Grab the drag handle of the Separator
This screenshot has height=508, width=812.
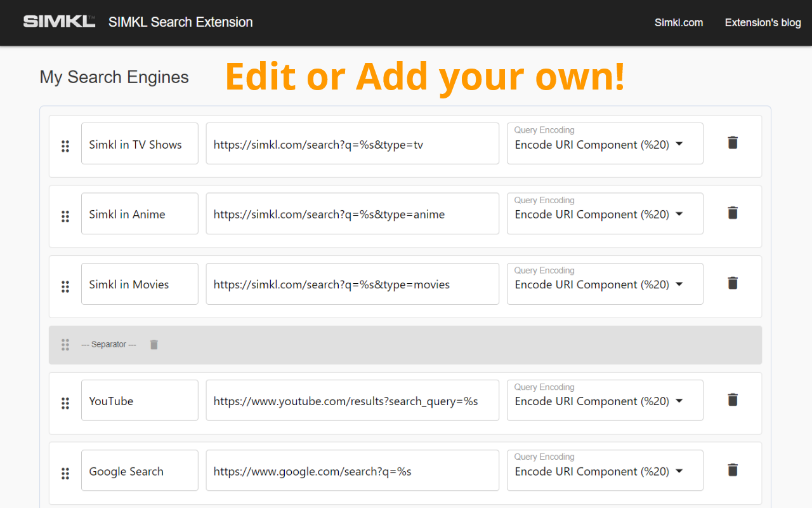[65, 344]
